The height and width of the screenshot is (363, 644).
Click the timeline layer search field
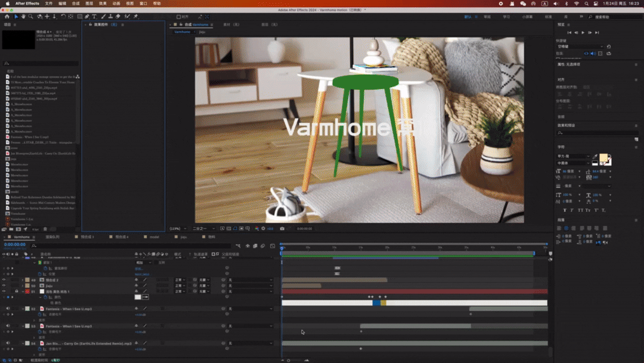[x=131, y=246]
